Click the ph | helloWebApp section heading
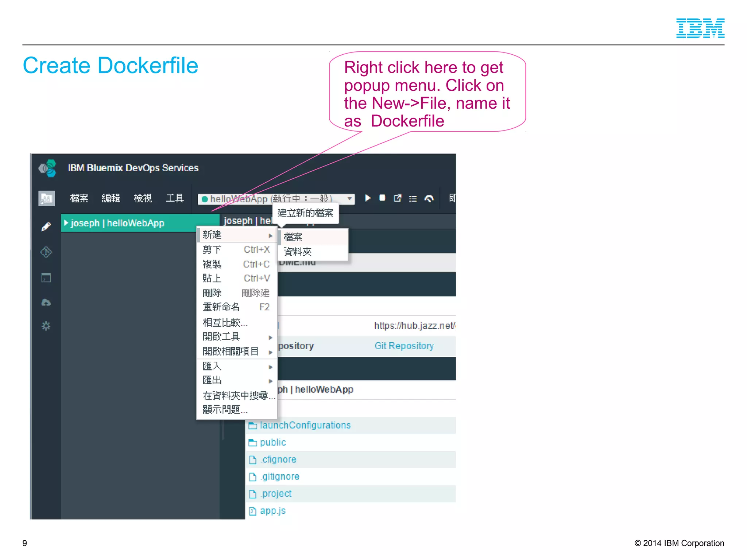This screenshot has height=560, width=747. pyautogui.click(x=316, y=390)
